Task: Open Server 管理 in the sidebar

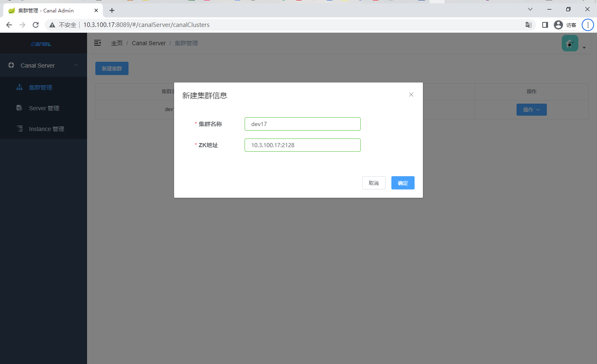Action: 44,108
